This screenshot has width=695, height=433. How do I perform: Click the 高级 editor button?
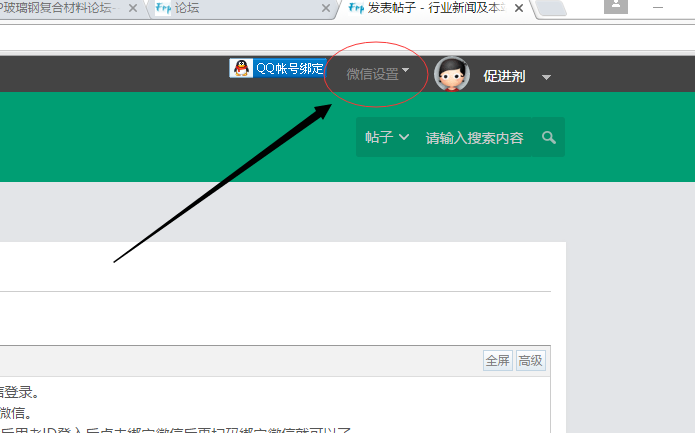tap(531, 361)
